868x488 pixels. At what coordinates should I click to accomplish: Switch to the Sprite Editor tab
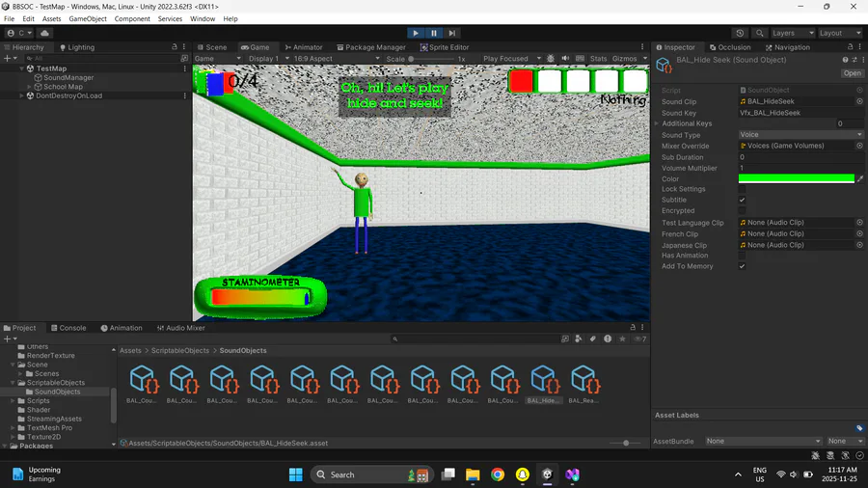[x=445, y=47]
